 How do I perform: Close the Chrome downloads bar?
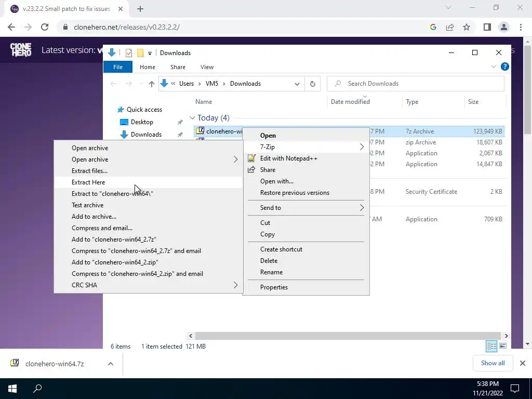[523, 363]
